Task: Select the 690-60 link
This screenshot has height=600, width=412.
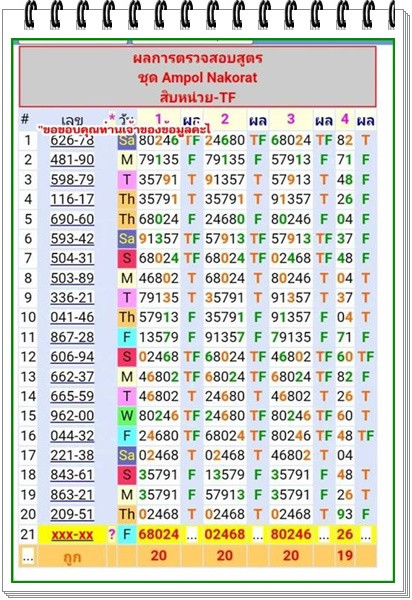Action: point(72,219)
